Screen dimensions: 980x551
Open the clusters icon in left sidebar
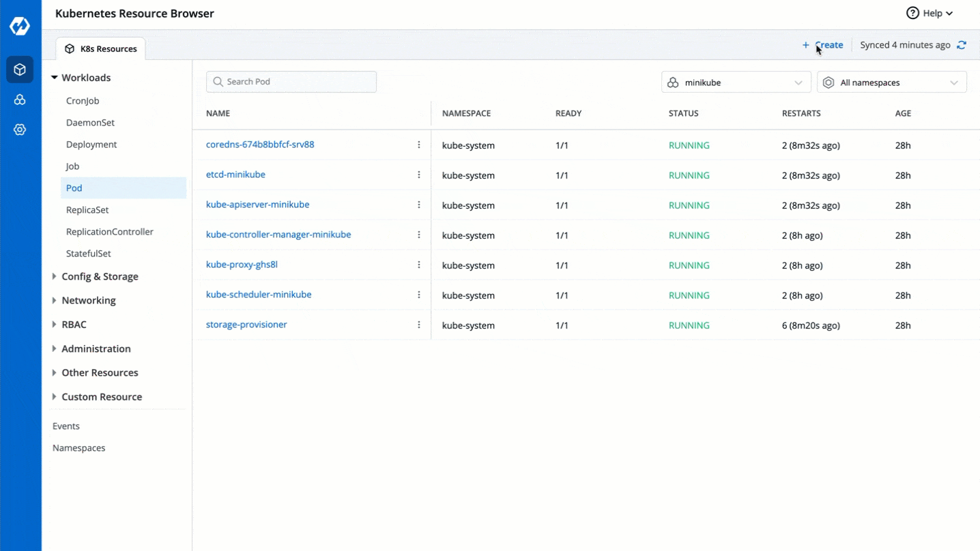(20, 100)
